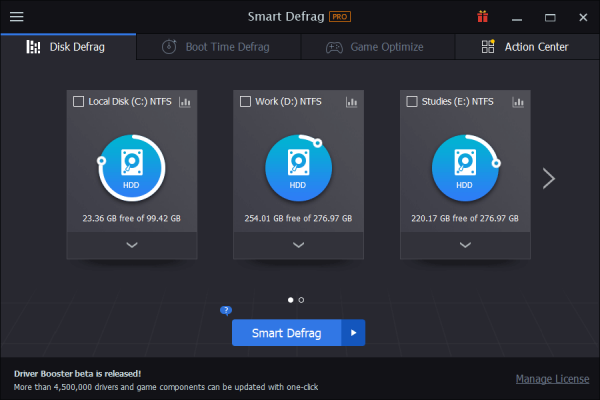Image resolution: width=600 pixels, height=400 pixels.
Task: Select the second page indicator dot
Action: [302, 300]
